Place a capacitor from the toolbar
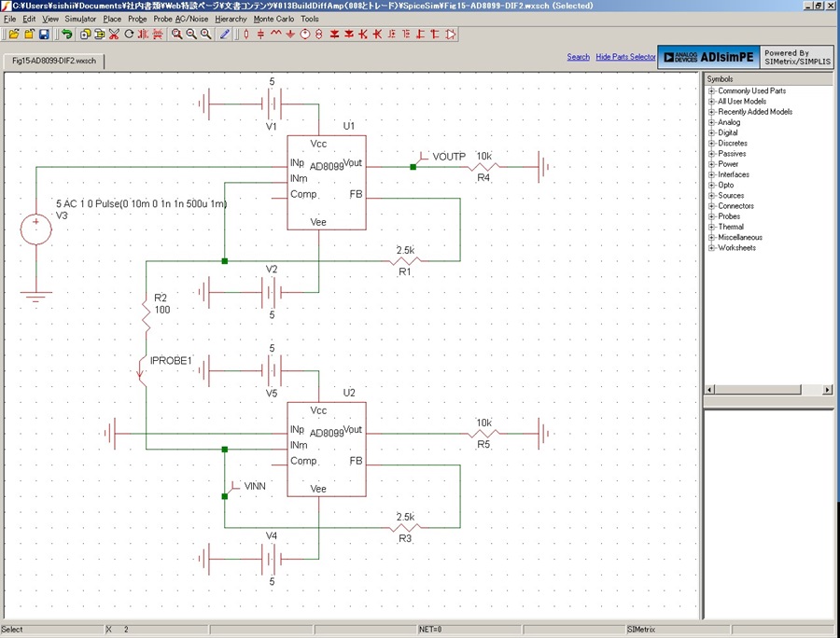 [x=261, y=35]
